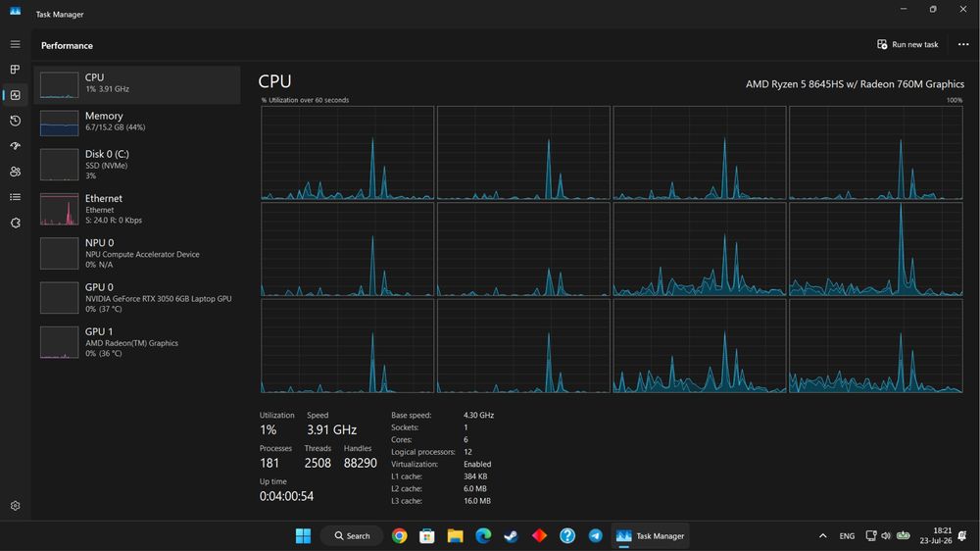The height and width of the screenshot is (551, 980).
Task: Select NPU 0 performance entry
Action: [x=137, y=253]
